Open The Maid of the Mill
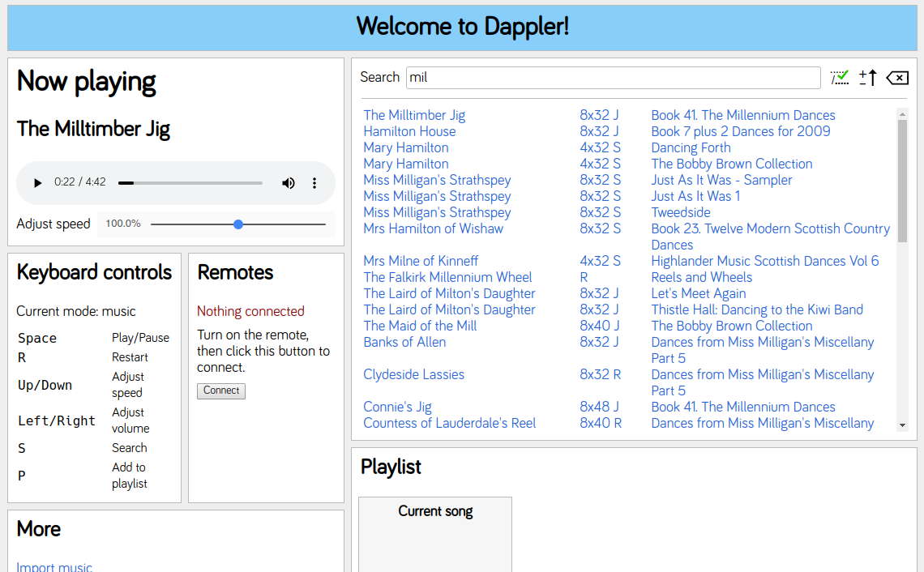The image size is (924, 572). [x=420, y=326]
